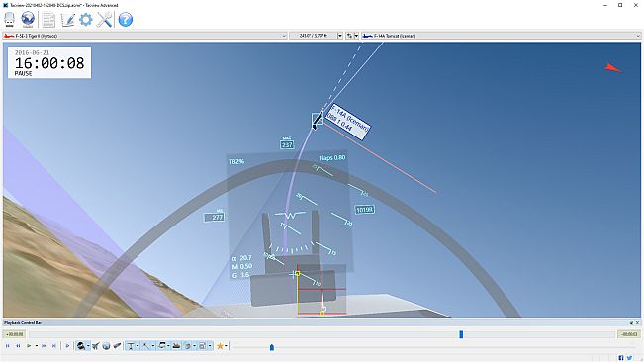Click the 10198 altitude box in HUD
This screenshot has height=362, width=644.
click(364, 210)
